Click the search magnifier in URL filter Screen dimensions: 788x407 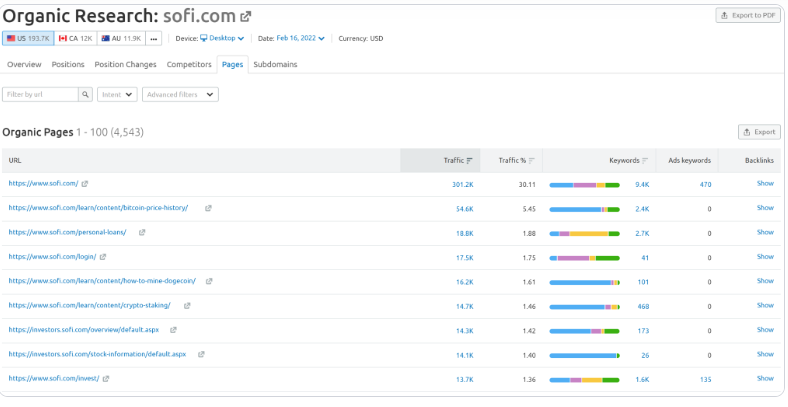pos(85,94)
